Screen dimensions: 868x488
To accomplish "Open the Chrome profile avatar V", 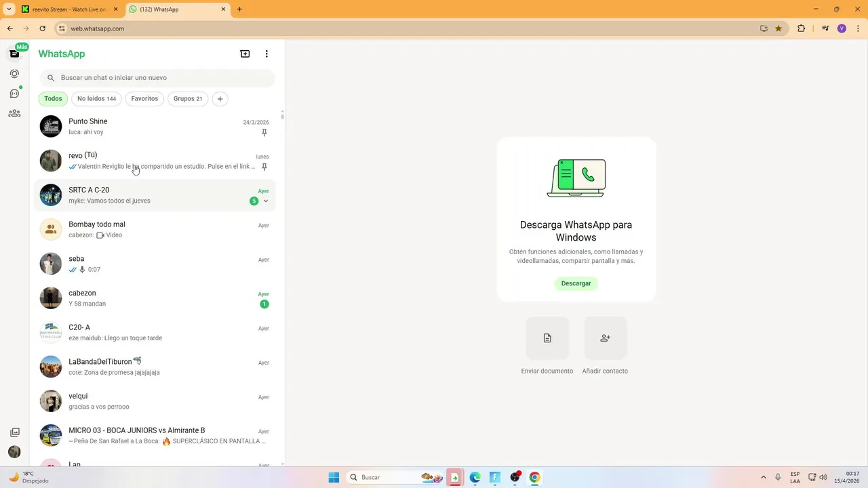I will (x=842, y=28).
